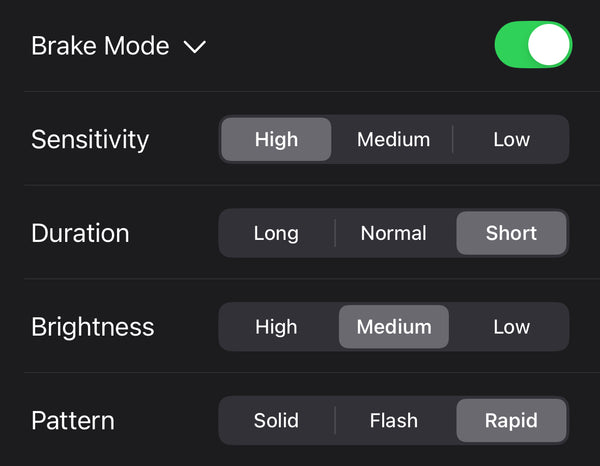Tap the Duration row label
600x466 pixels.
[80, 234]
